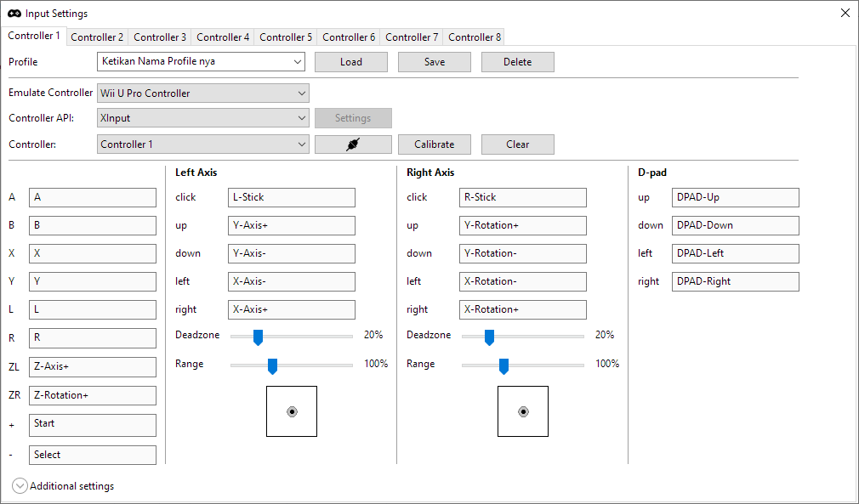The image size is (859, 504).
Task: Adjust the Left Axis Deadzone slider
Action: (x=258, y=337)
